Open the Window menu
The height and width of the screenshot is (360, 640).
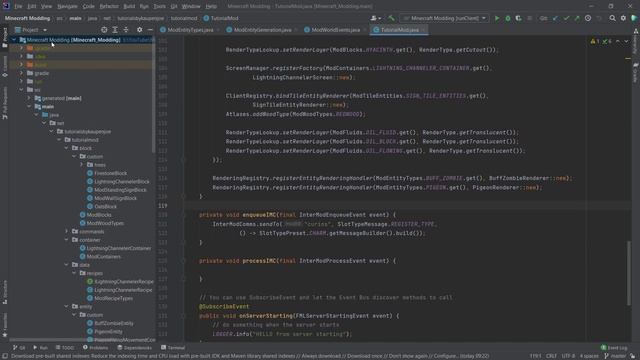[x=191, y=7]
